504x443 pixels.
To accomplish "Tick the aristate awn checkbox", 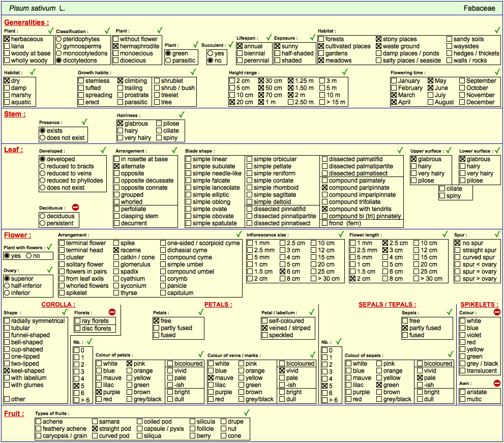I will 462,392.
